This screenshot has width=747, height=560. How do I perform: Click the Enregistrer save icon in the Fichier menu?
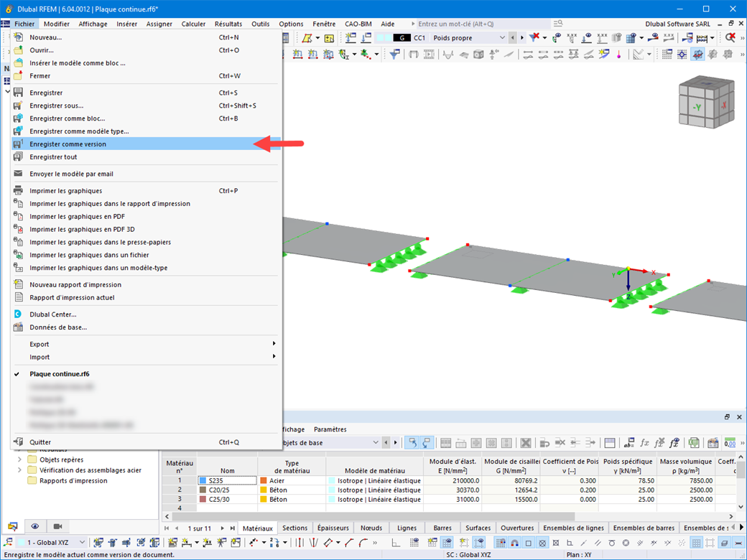[18, 93]
